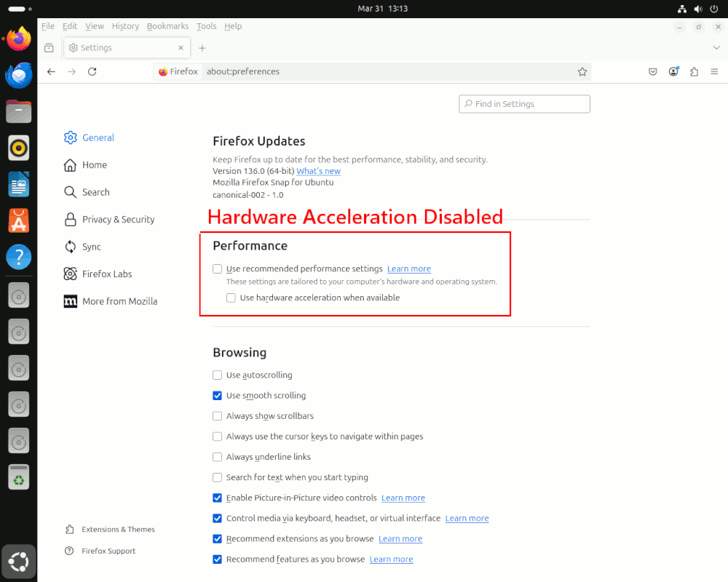
Task: Open the General settings category
Action: (89, 137)
